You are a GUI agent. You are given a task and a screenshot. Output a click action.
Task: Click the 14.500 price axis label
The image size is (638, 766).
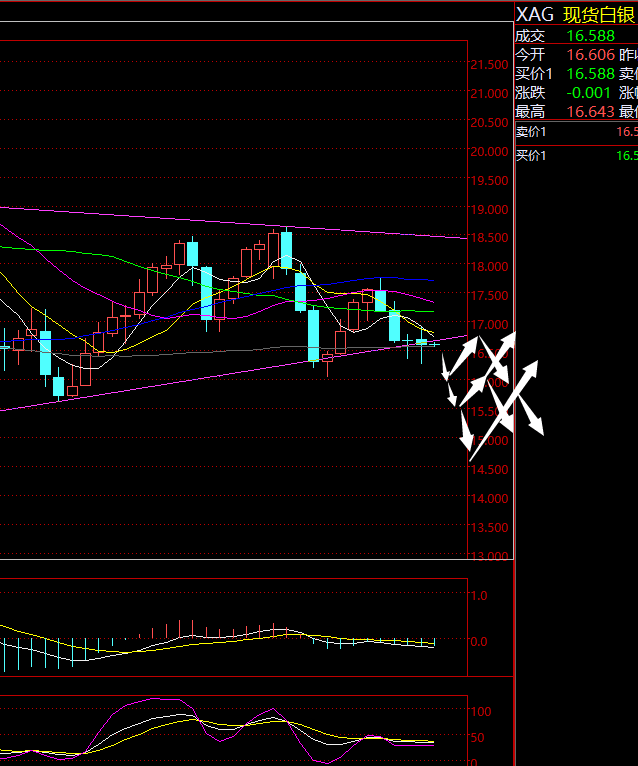(x=489, y=469)
